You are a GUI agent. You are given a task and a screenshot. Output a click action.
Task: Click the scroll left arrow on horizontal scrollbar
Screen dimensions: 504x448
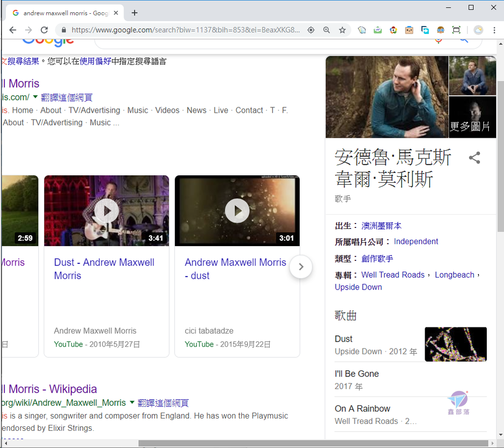pos(5,443)
